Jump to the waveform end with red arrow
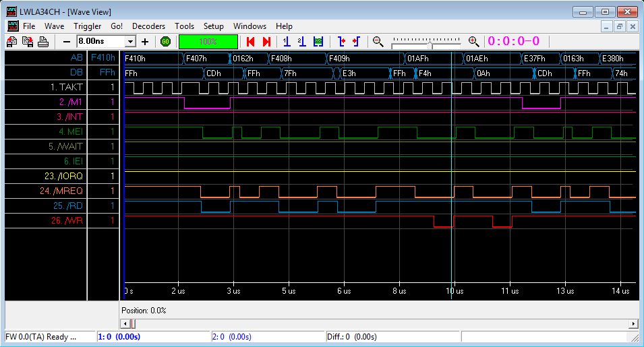 point(266,42)
